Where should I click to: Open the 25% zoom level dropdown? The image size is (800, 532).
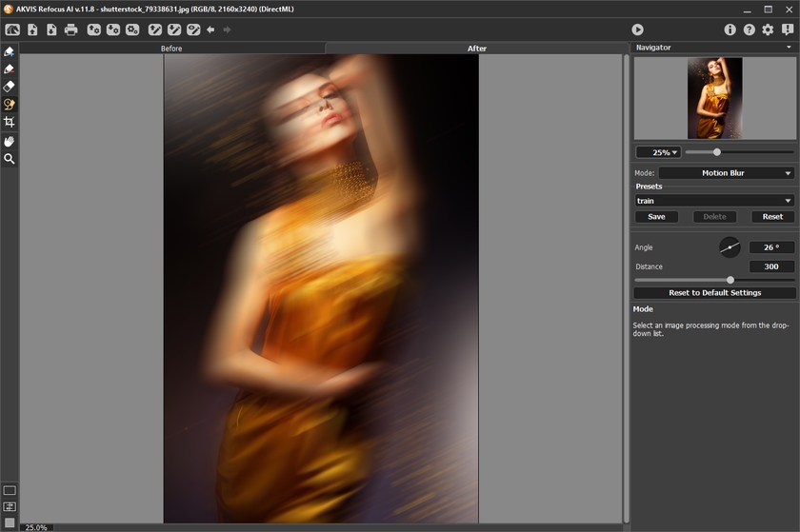(x=658, y=152)
